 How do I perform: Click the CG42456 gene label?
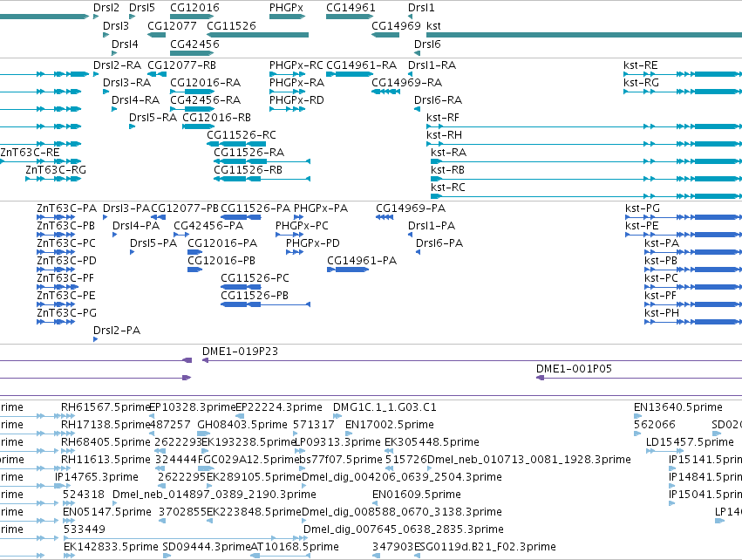[194, 44]
